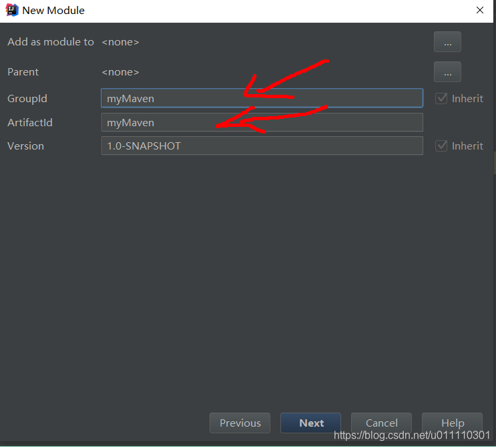
Task: Click the New Module title text
Action: pos(53,11)
